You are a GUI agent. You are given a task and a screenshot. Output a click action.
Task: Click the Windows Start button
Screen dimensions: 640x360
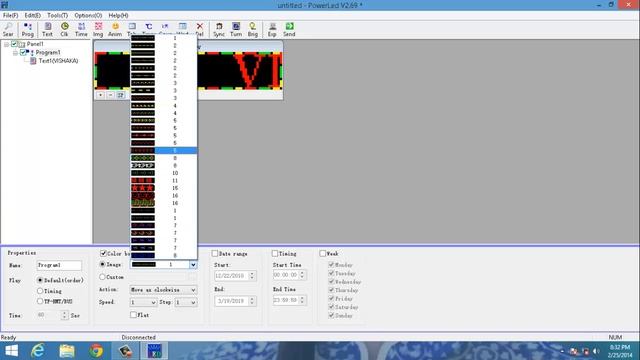coord(11,351)
